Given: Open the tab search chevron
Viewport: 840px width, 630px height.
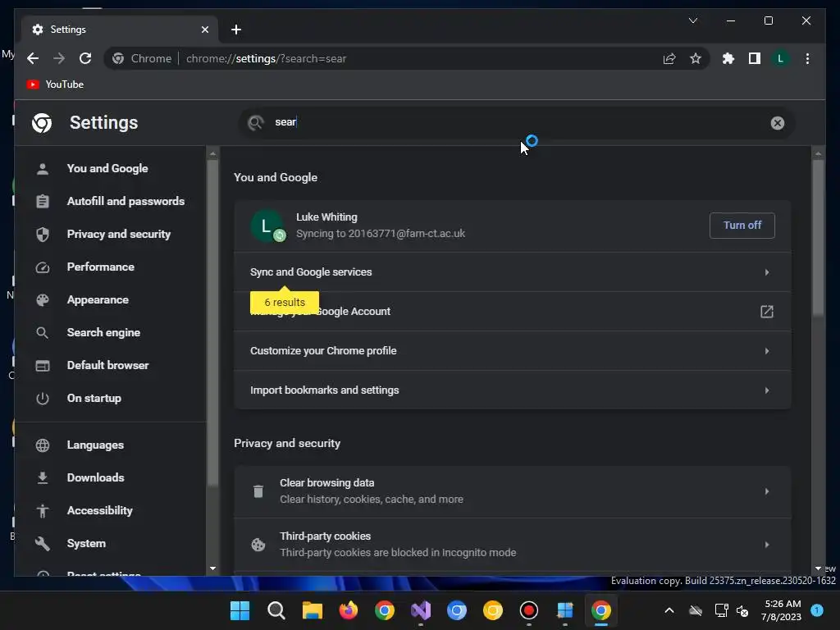Looking at the screenshot, I should (692, 21).
